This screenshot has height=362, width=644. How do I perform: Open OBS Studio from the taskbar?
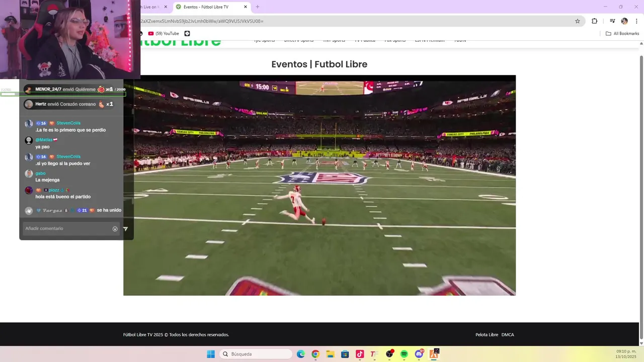click(x=389, y=354)
